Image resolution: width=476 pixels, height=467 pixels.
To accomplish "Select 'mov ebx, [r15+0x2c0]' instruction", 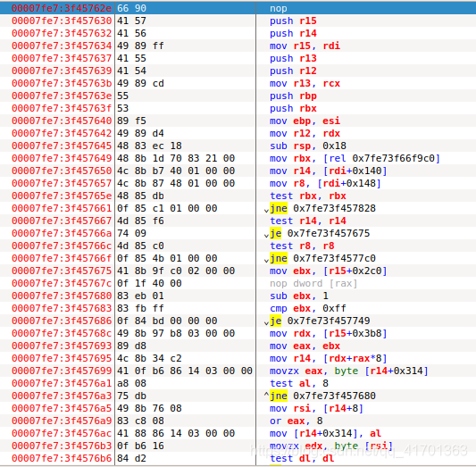I will coord(328,271).
